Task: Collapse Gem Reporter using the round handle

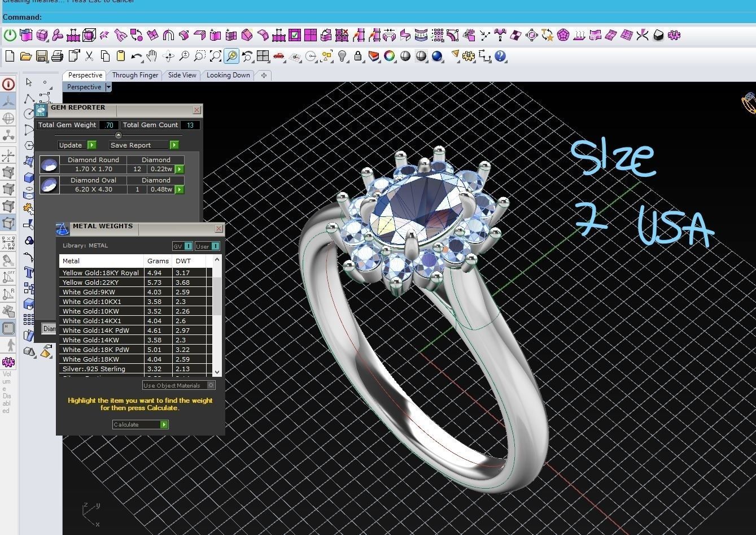Action: [118, 135]
